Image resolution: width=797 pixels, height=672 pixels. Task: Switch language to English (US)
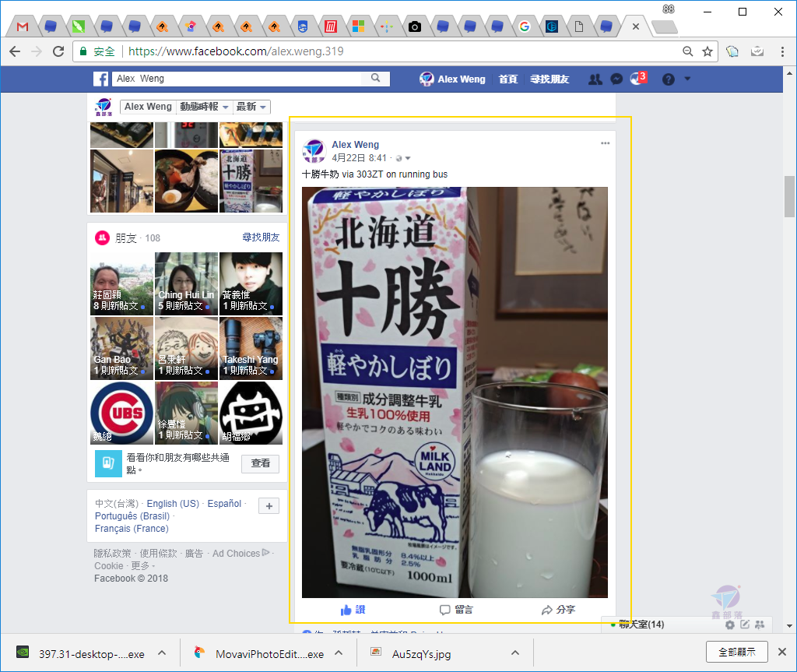tap(173, 504)
